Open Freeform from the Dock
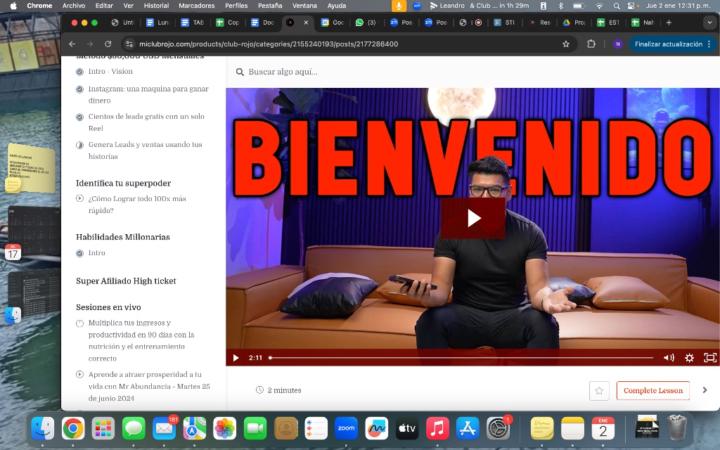The image size is (720, 450). [377, 428]
